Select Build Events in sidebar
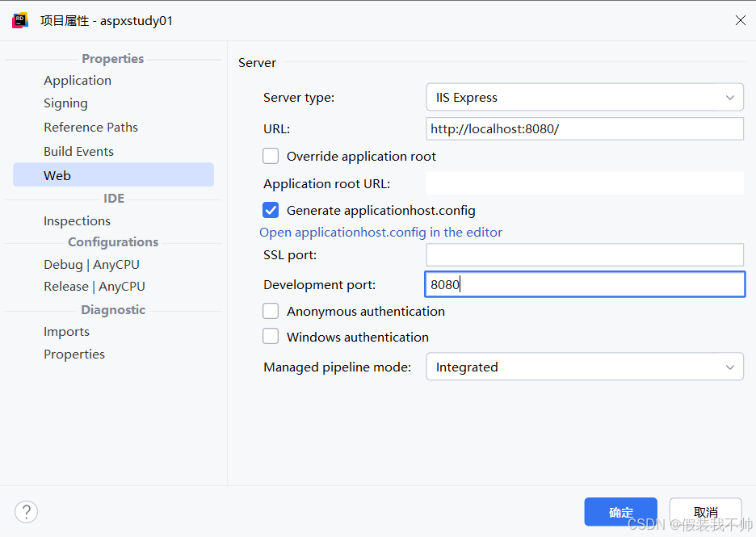 78,152
